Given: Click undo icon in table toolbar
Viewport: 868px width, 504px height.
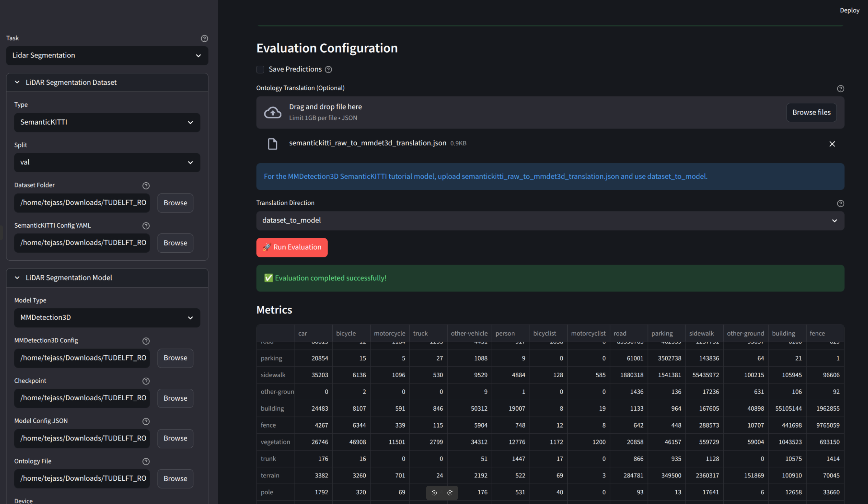Looking at the screenshot, I should tap(434, 493).
